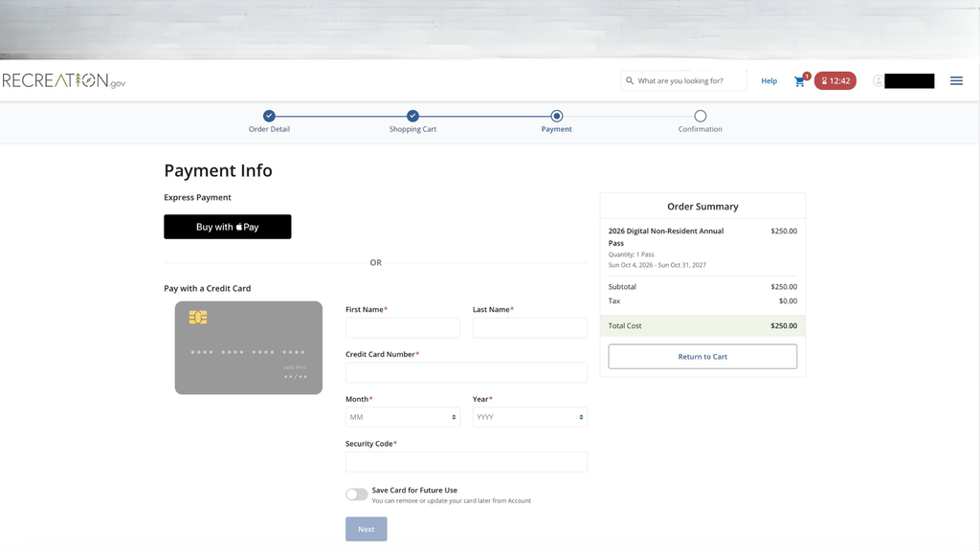This screenshot has height=551, width=980.
Task: Open the Month dropdown
Action: pyautogui.click(x=403, y=417)
